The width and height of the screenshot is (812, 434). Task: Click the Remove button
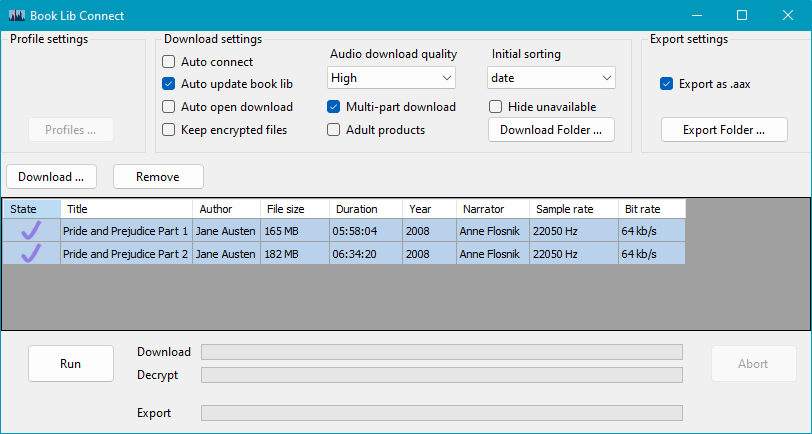tap(158, 177)
